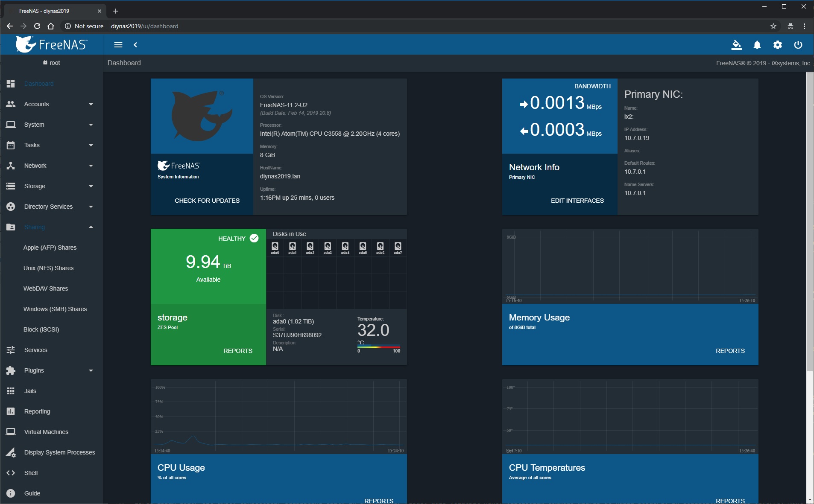Viewport: 814px width, 504px height.
Task: Open REPORTS for CPU Usage
Action: click(379, 501)
